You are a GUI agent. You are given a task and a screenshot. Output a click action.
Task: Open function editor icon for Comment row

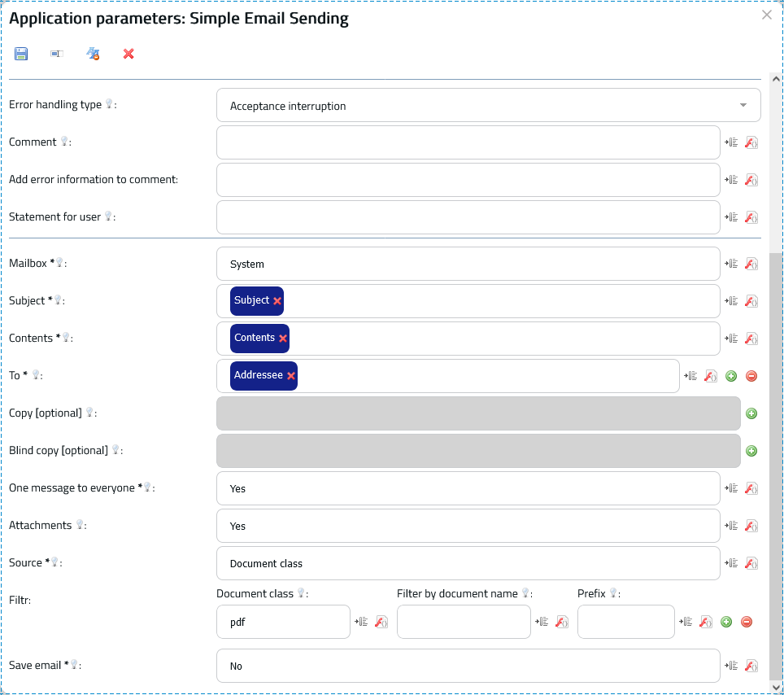pos(751,142)
